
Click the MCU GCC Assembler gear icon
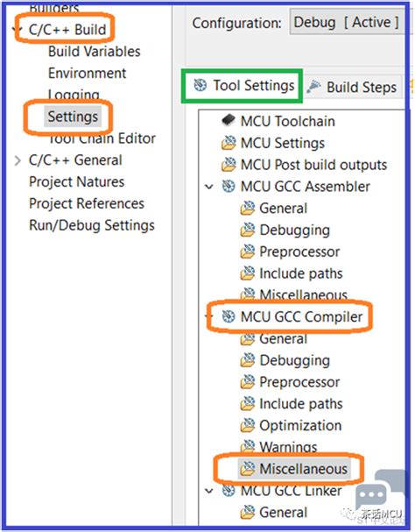229,186
